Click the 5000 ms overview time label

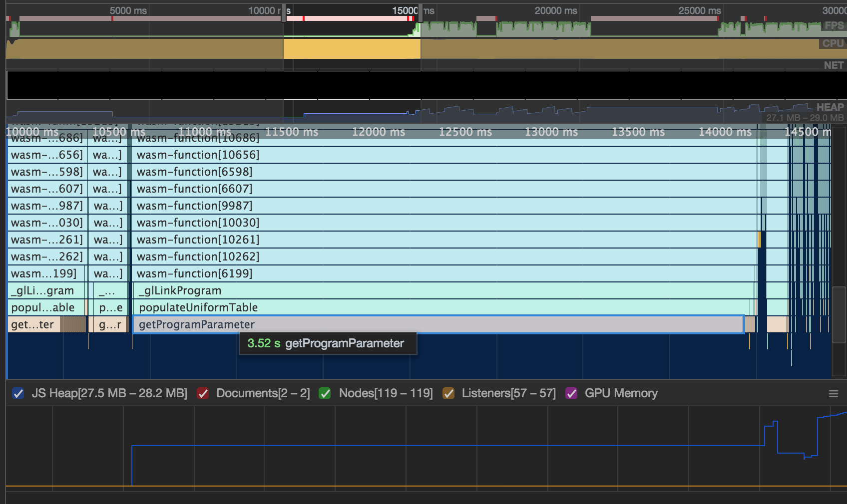click(128, 10)
